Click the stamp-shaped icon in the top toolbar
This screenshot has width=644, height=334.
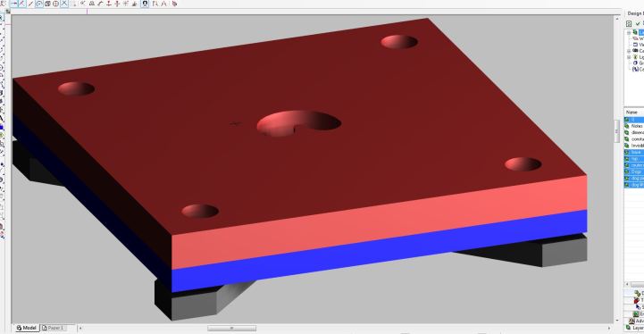pyautogui.click(x=92, y=4)
